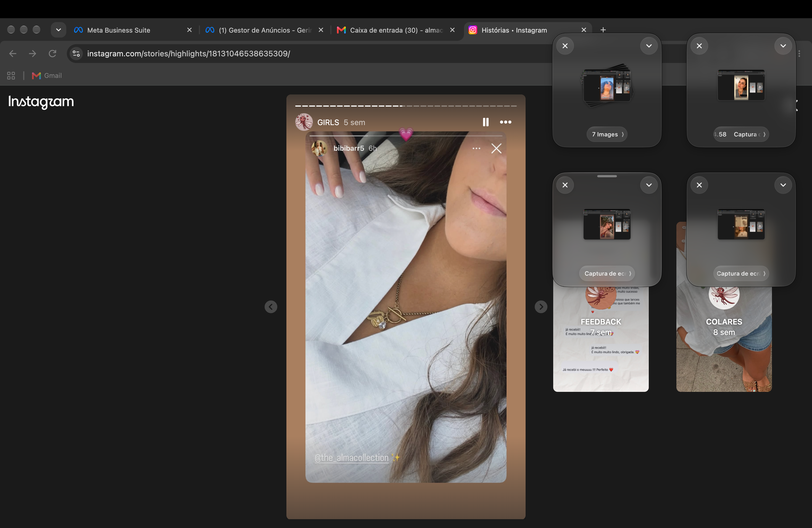Dismiss the .58 Captura screenshot card
This screenshot has height=528, width=812.
click(x=699, y=46)
